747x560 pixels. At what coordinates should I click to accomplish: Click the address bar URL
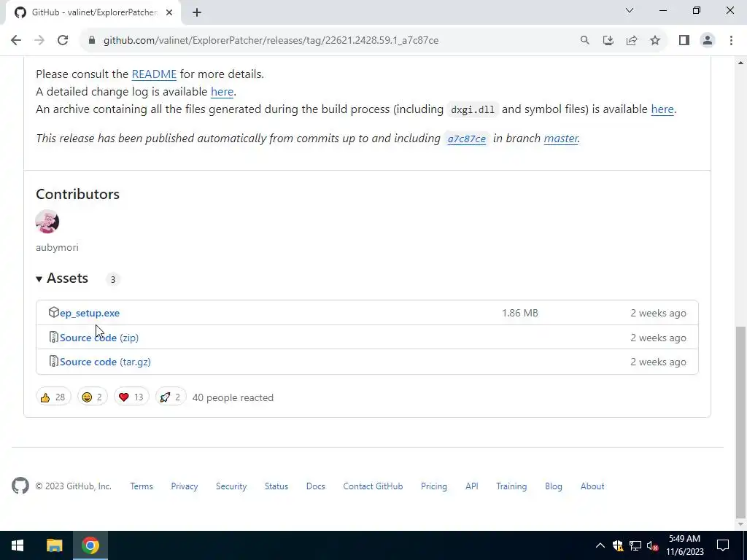click(271, 41)
